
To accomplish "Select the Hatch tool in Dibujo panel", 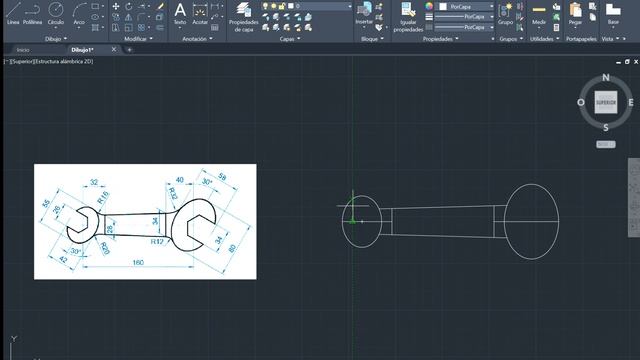I will tap(95, 27).
